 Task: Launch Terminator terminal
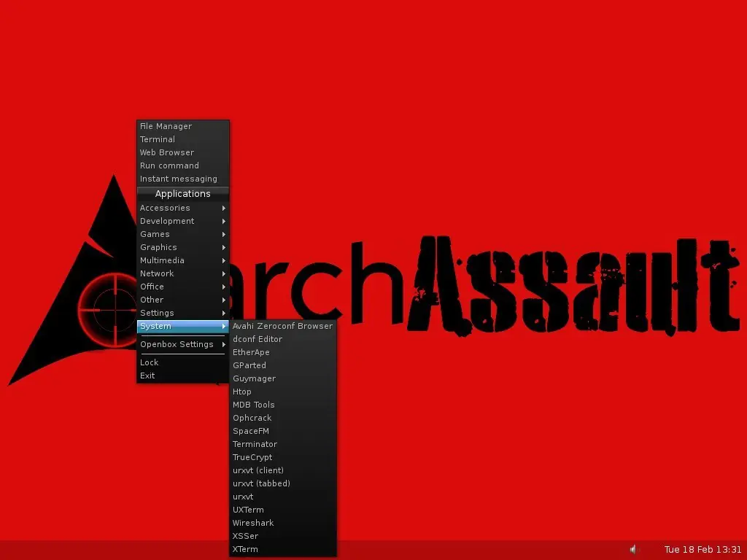[283, 444]
